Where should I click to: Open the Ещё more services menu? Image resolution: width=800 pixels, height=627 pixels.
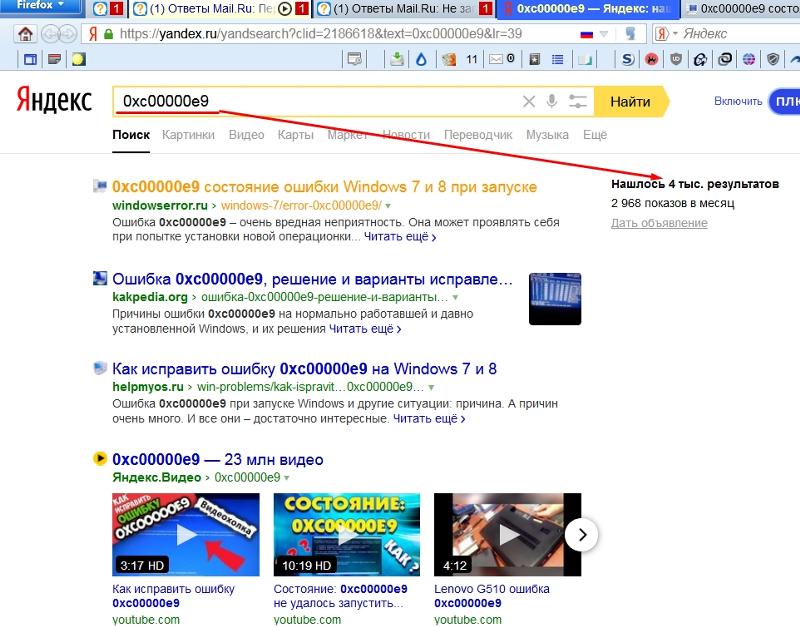[595, 135]
